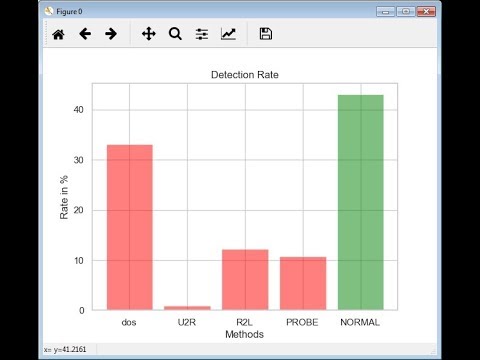
Task: Click the Detection Rate chart title
Action: pyautogui.click(x=245, y=75)
